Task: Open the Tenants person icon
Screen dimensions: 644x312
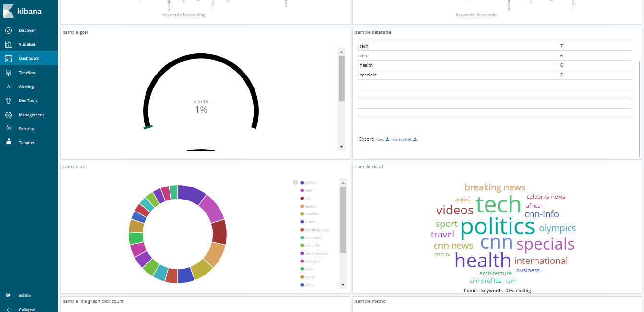Action: (x=8, y=142)
